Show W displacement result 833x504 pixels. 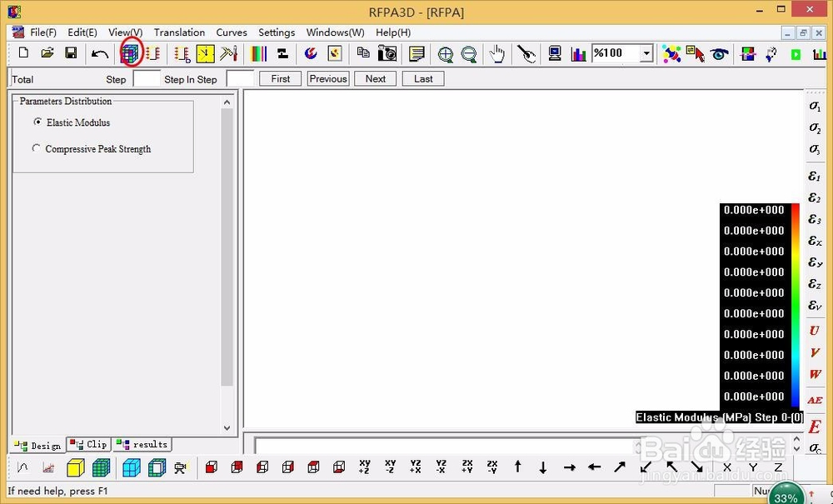815,374
